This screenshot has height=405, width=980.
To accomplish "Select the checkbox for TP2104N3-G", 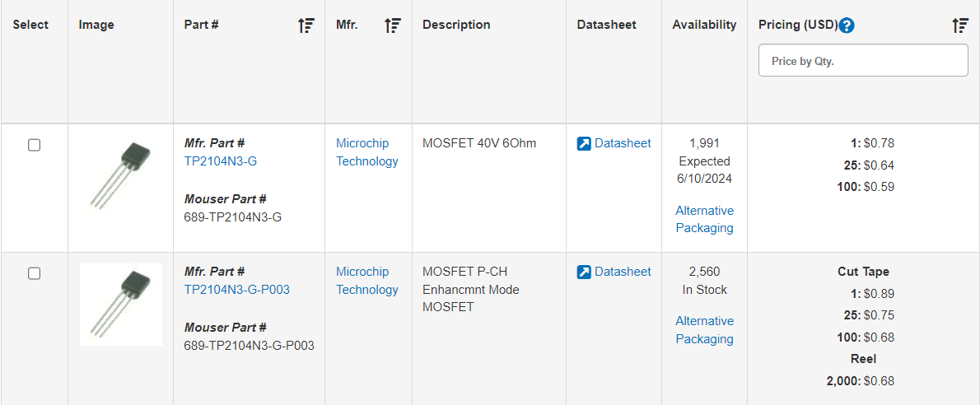I will 35,145.
